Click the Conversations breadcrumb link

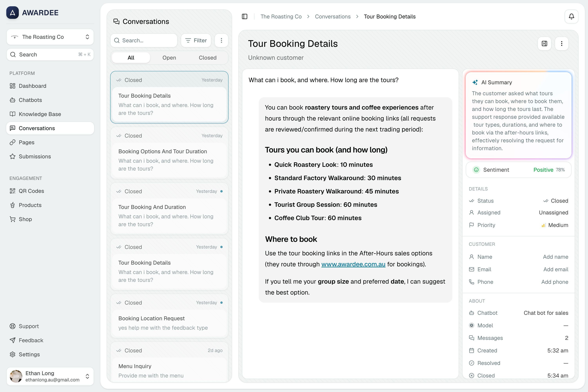point(333,16)
